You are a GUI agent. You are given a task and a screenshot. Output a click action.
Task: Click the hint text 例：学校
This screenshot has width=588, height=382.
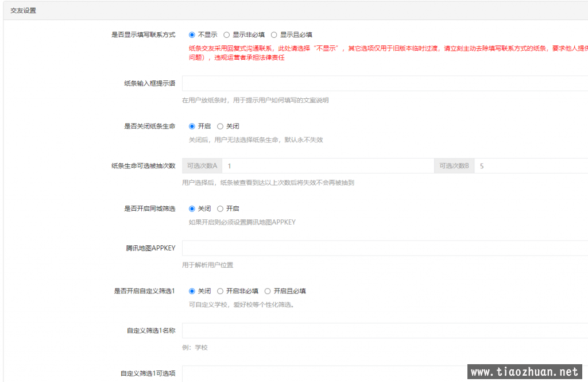(x=195, y=348)
